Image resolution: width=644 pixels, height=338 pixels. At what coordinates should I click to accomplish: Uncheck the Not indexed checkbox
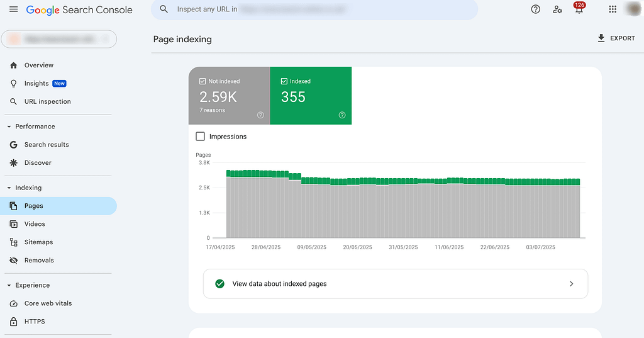[x=203, y=81]
